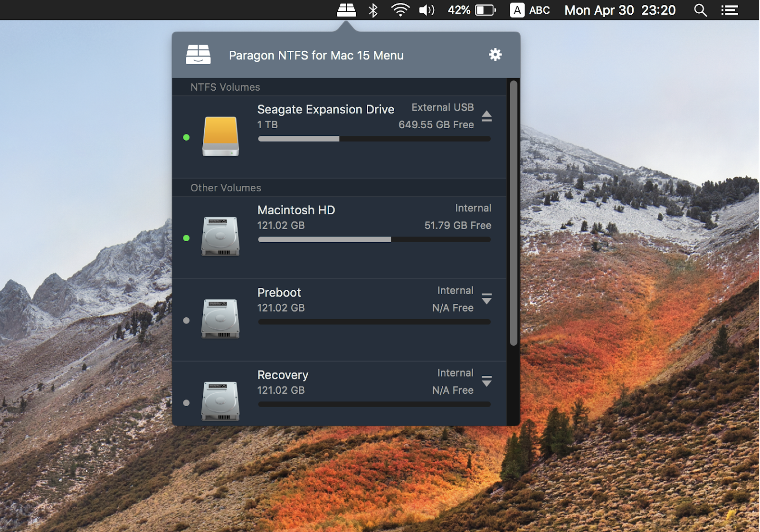Select 'Preboot' volume name

(x=279, y=293)
